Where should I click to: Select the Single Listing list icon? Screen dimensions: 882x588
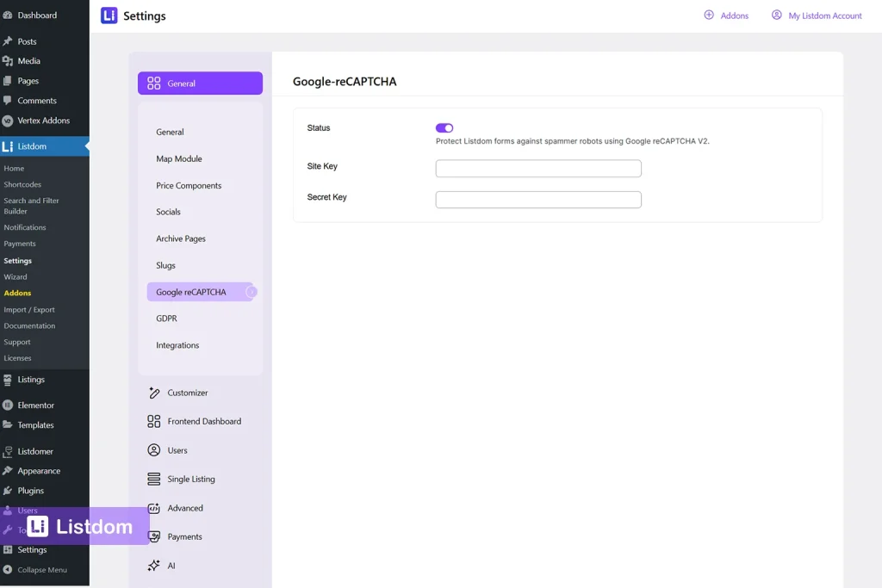tap(155, 479)
